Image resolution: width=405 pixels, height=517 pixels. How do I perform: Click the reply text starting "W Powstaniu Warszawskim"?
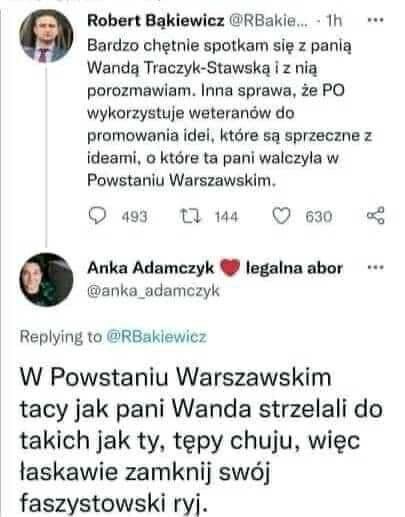[201, 440]
